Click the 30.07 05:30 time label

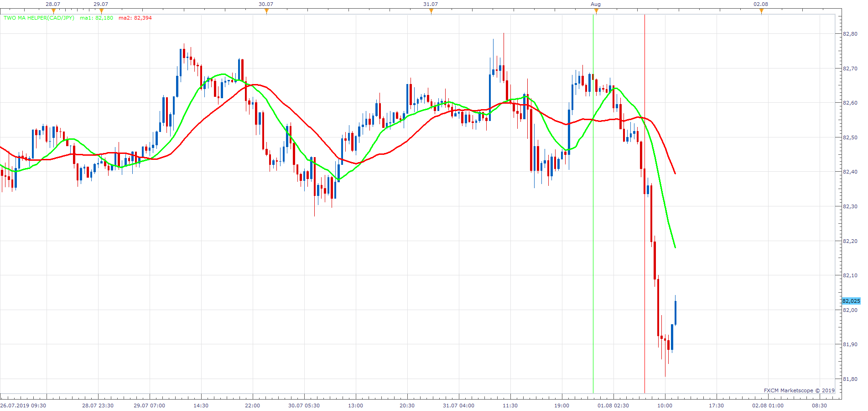[304, 406]
